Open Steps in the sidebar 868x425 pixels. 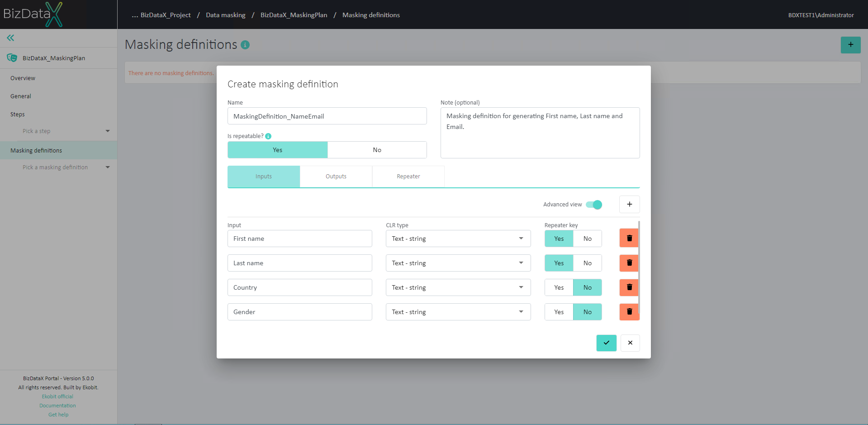18,115
